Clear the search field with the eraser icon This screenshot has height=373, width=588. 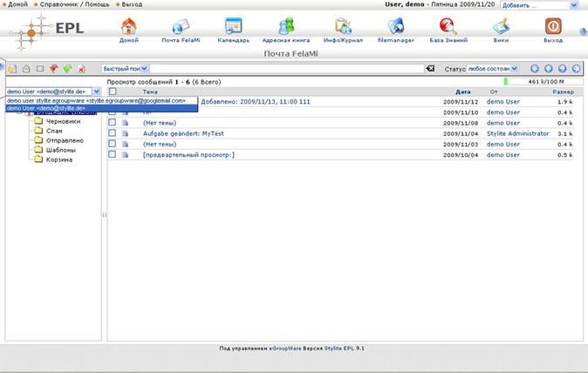(430, 68)
